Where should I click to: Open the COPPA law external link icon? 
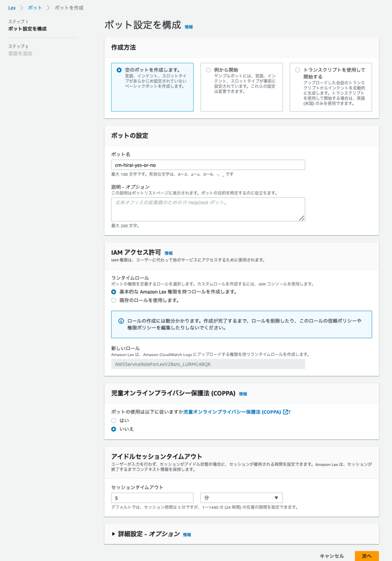(x=285, y=412)
